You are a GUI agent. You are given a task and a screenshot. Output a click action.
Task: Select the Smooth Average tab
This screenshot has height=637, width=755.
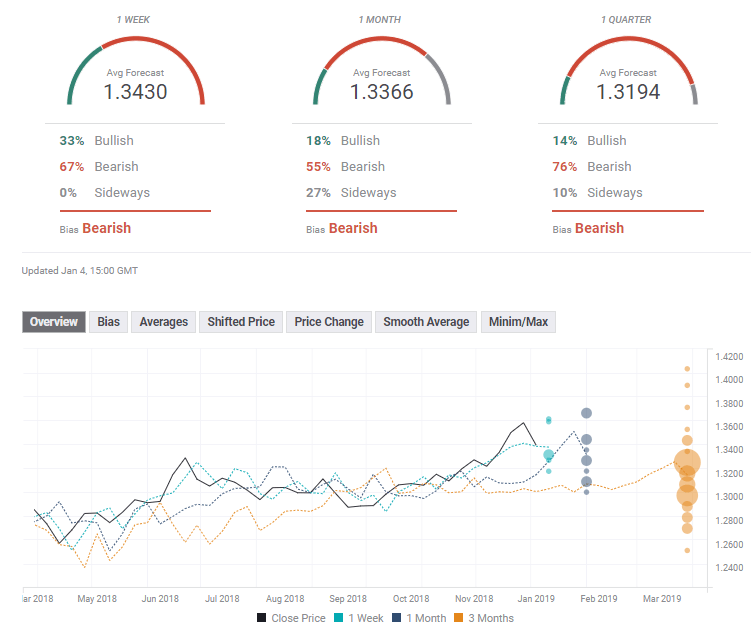tap(426, 322)
